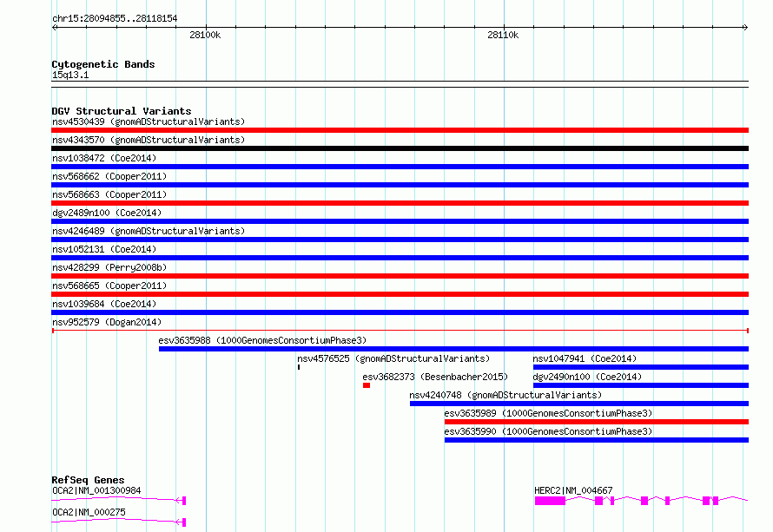Click the small red esv3682373 block
The image size is (773, 532).
367,385
